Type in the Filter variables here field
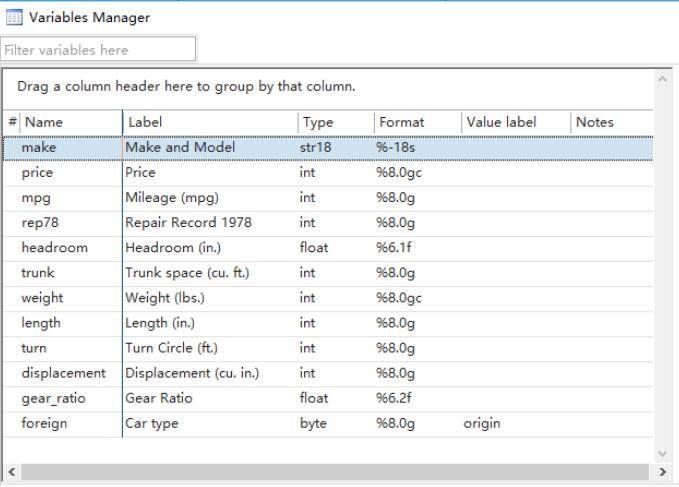This screenshot has height=487, width=679. 98,49
